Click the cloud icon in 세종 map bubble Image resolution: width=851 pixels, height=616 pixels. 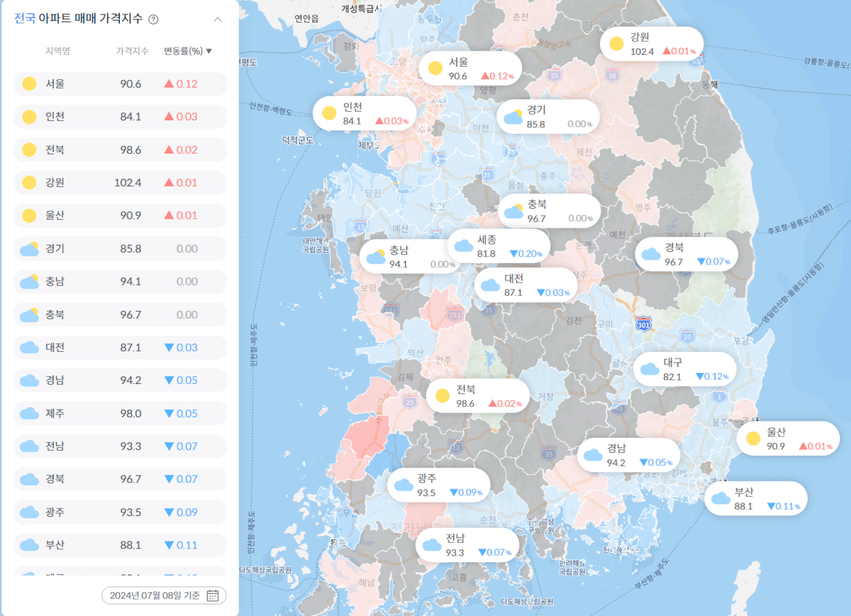click(464, 245)
